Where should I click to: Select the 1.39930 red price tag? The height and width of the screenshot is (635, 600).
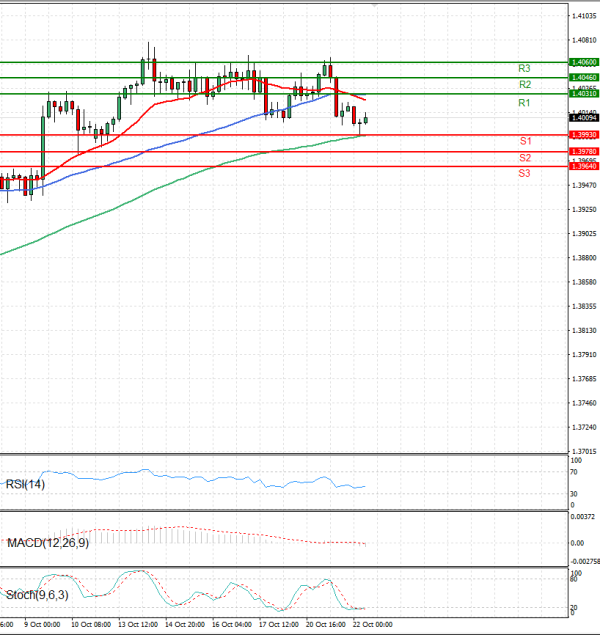[583, 134]
